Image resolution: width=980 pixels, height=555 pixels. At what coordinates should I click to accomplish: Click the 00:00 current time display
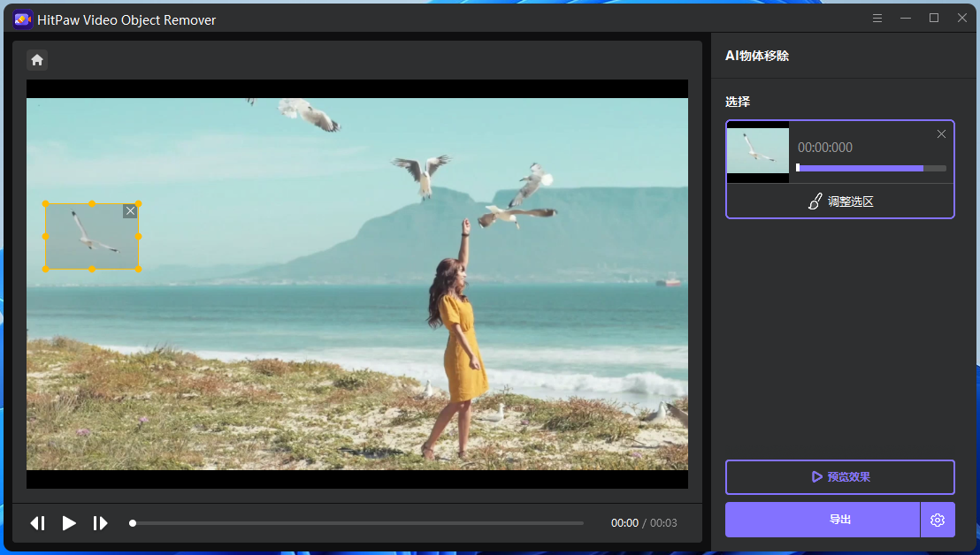pos(624,523)
